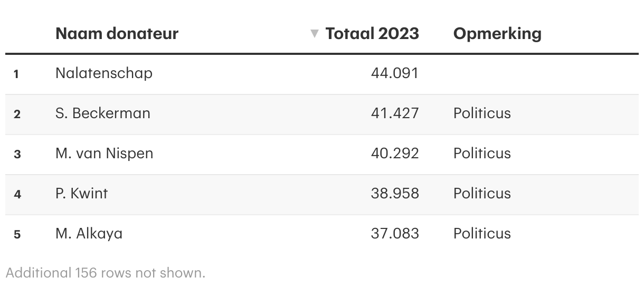Viewport: 644px width, 287px height.
Task: Sort by the Totaal 2023 column header
Action: point(372,34)
